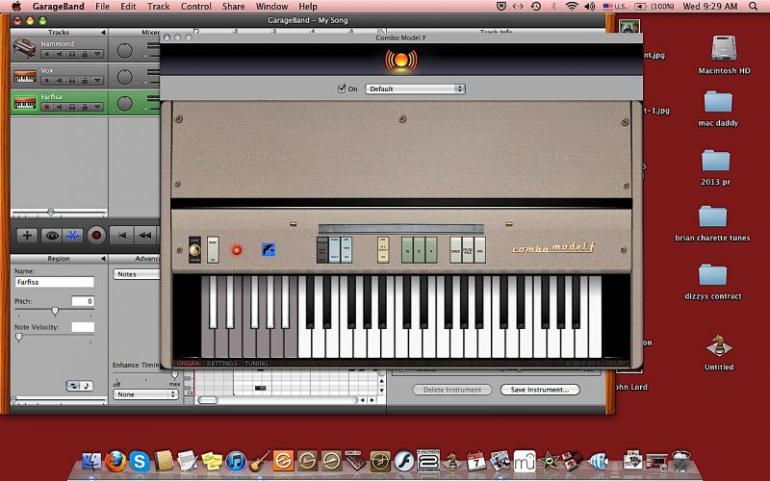Start recording with the red record button
Screen dimensions: 770x481
[96, 236]
